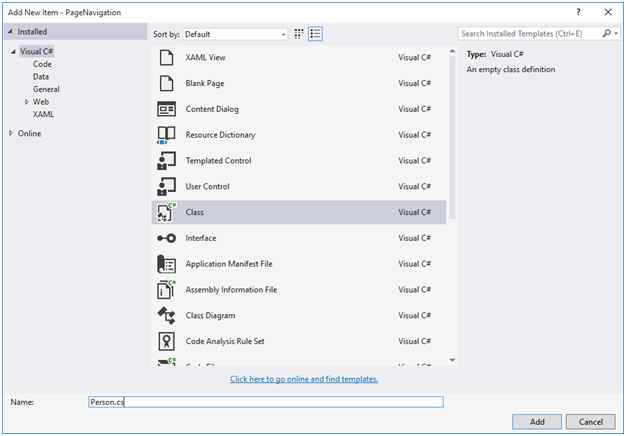Collapse the Installed section
The width and height of the screenshot is (626, 436).
(x=11, y=32)
